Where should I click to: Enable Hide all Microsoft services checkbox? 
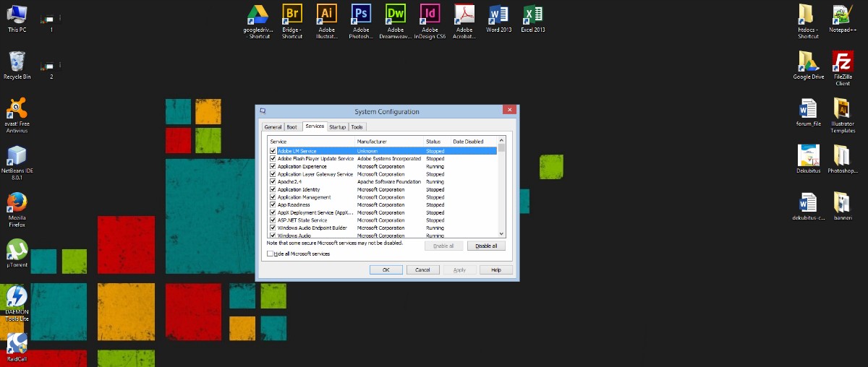coord(271,254)
